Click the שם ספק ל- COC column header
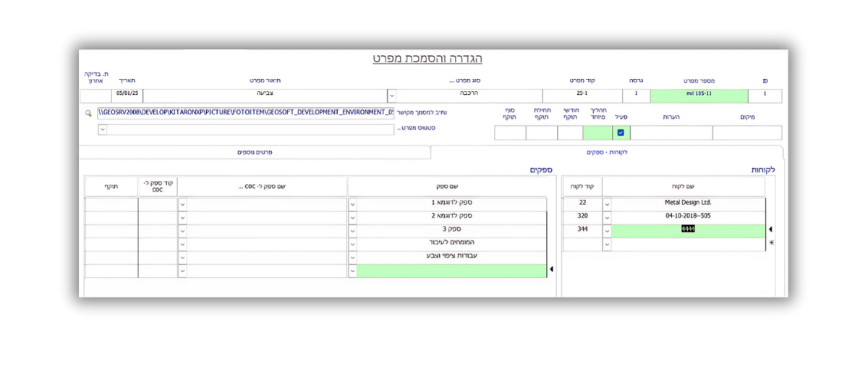This screenshot has height=367, width=868. pyautogui.click(x=263, y=187)
